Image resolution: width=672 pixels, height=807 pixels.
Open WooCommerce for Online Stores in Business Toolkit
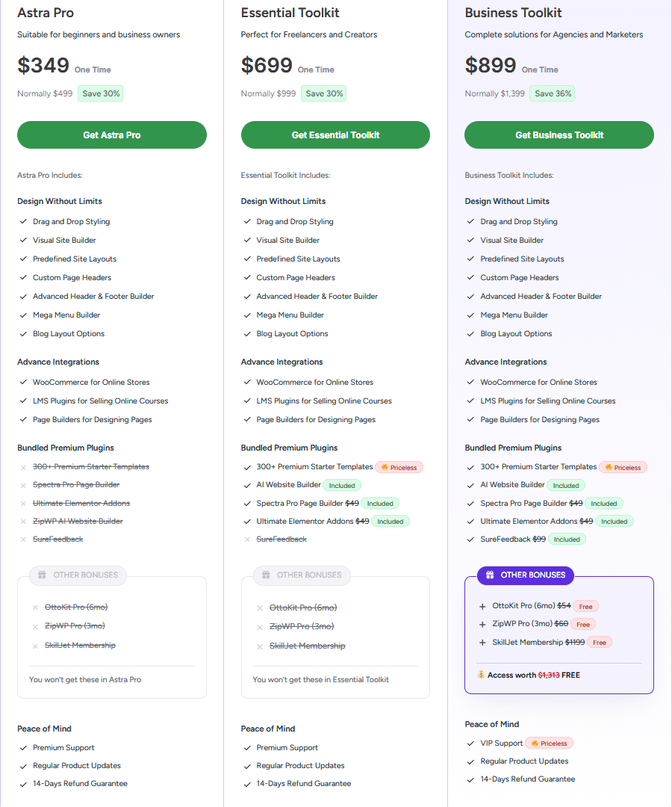(538, 383)
